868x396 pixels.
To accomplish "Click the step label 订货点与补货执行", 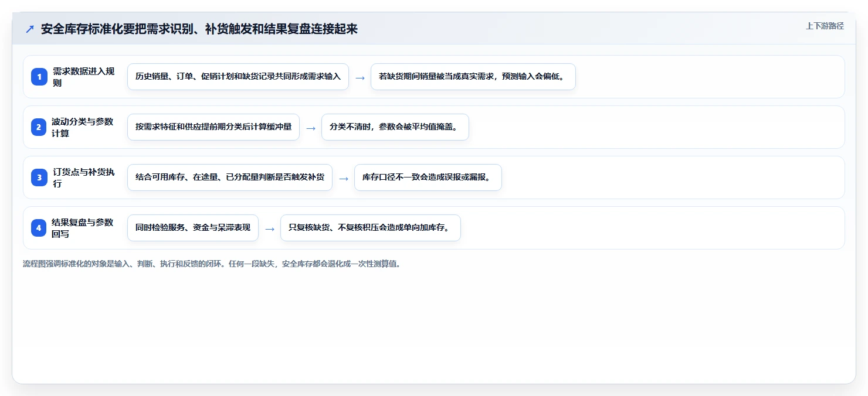I will coord(83,177).
